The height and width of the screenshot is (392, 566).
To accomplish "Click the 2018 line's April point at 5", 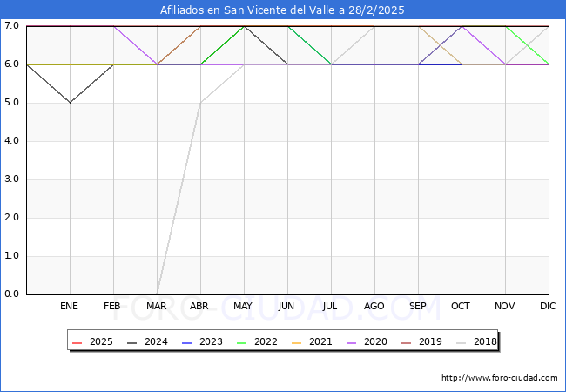I will click(200, 103).
